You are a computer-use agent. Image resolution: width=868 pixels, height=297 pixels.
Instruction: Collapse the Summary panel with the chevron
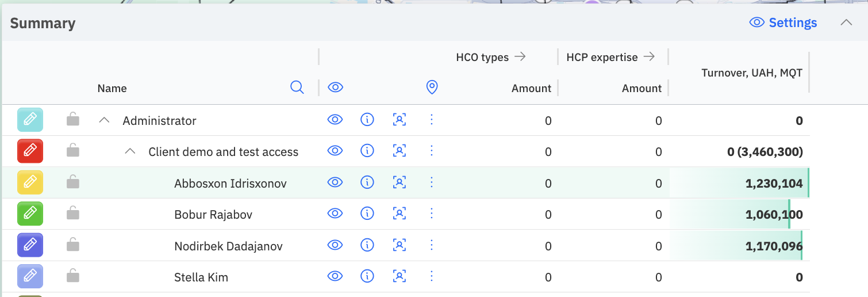tap(846, 22)
